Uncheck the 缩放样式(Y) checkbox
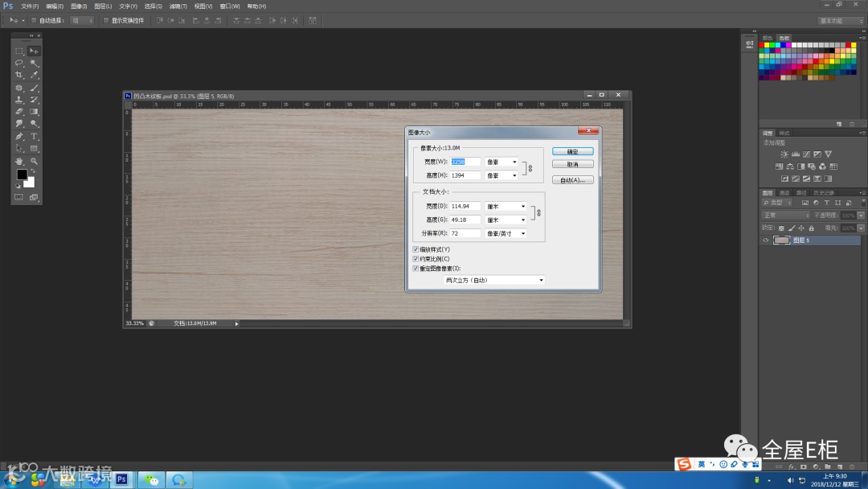This screenshot has height=489, width=868. [416, 249]
